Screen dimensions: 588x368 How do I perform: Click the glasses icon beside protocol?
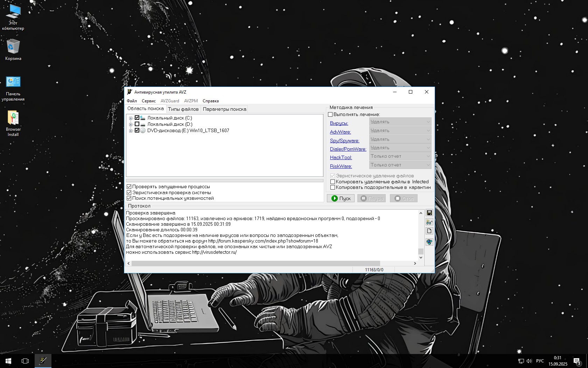pos(429,222)
